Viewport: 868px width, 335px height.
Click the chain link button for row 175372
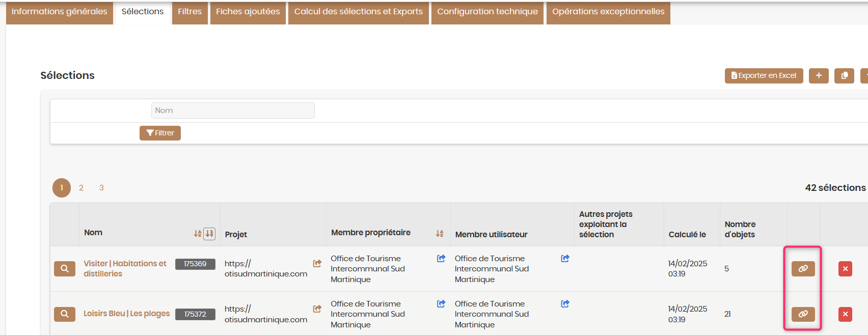point(803,314)
